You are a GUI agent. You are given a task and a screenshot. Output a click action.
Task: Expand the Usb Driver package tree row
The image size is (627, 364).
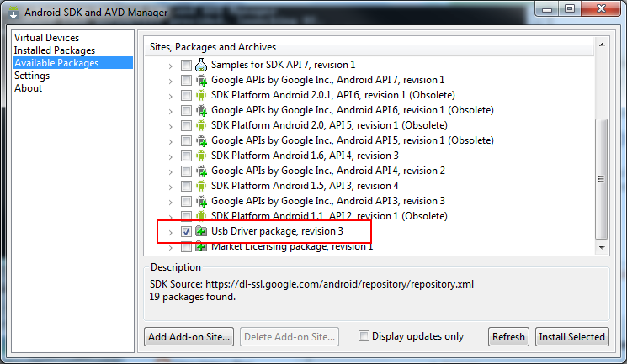pos(170,231)
